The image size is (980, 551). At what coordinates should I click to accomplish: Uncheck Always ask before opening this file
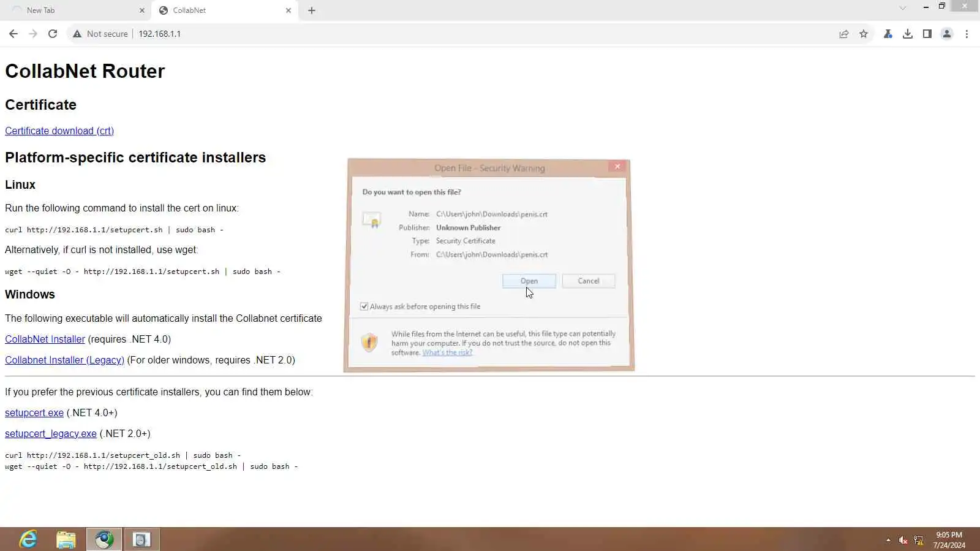click(364, 306)
